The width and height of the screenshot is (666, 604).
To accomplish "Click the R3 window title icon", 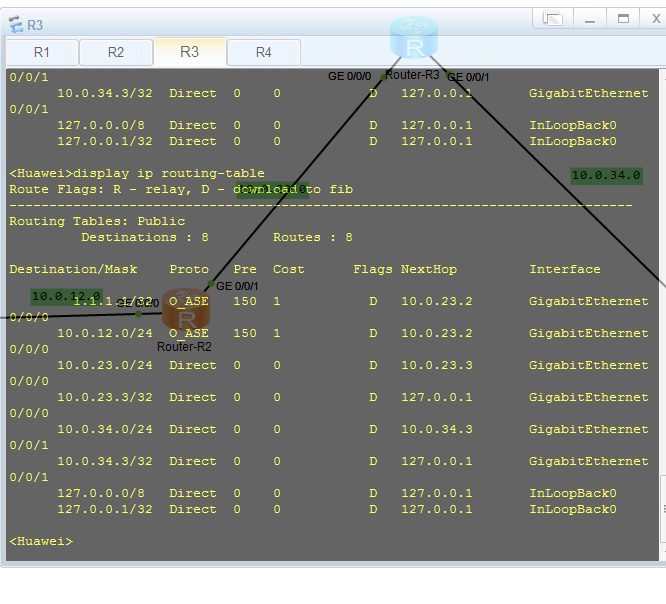I will (x=16, y=24).
